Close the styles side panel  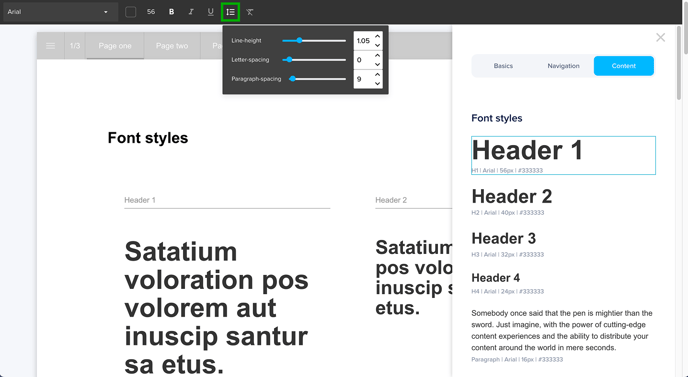(660, 37)
